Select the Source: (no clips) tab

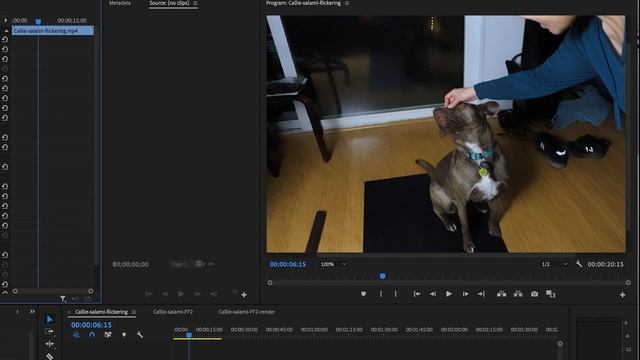click(169, 3)
